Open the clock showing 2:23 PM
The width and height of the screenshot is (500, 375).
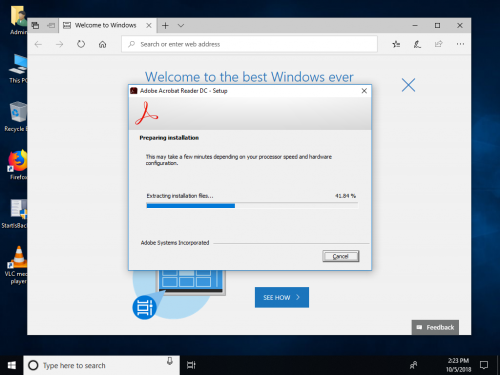(x=458, y=365)
